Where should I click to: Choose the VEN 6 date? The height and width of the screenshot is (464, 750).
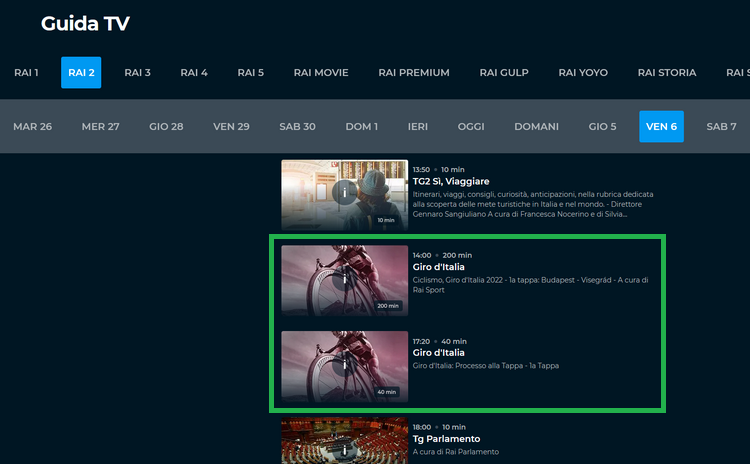662,127
